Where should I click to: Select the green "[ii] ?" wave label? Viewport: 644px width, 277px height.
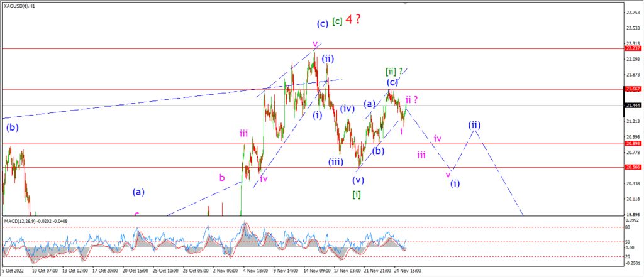click(394, 71)
